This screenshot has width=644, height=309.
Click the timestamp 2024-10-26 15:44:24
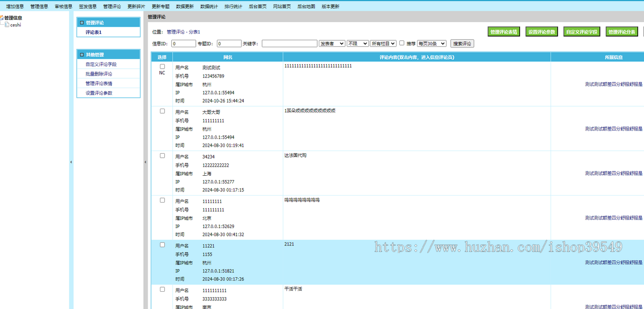point(223,100)
